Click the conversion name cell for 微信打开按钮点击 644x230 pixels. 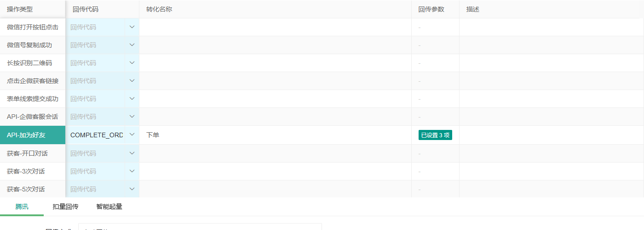(x=275, y=27)
